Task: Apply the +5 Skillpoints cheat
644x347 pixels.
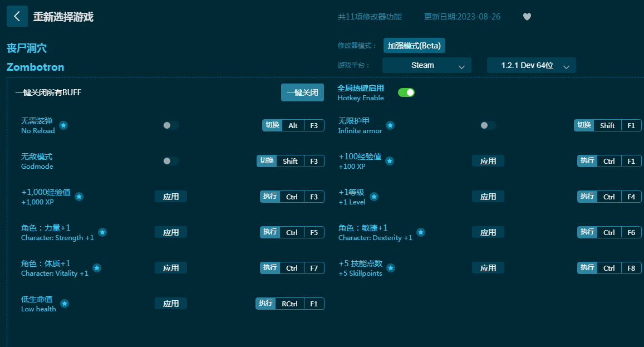Action: click(488, 268)
